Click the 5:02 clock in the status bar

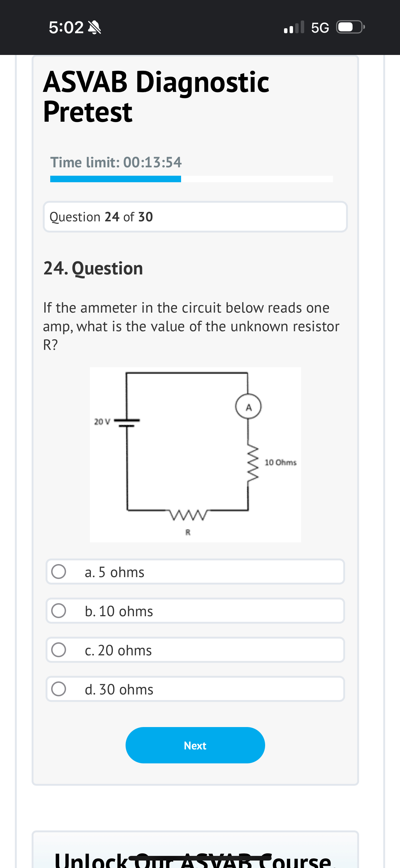point(66,27)
